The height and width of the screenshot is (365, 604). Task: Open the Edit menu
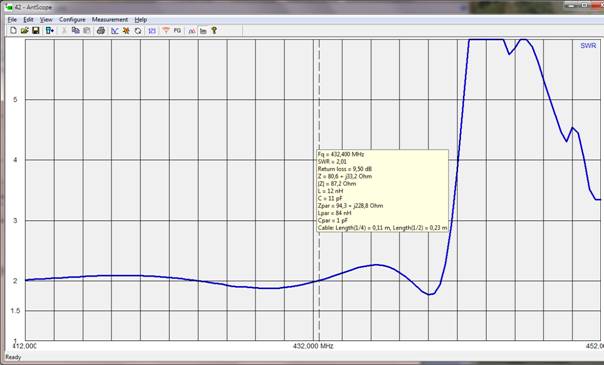(28, 20)
